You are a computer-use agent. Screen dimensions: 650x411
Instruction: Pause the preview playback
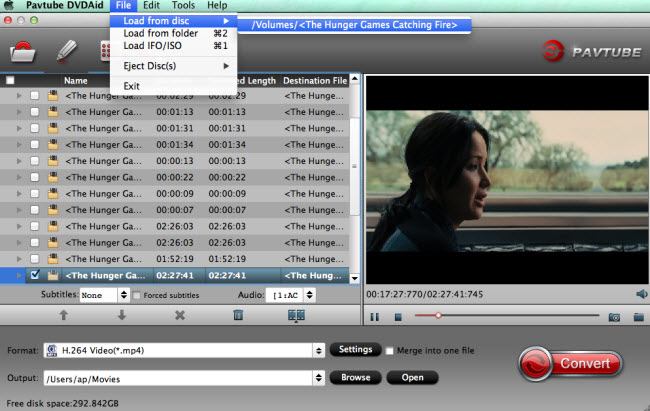click(x=374, y=317)
